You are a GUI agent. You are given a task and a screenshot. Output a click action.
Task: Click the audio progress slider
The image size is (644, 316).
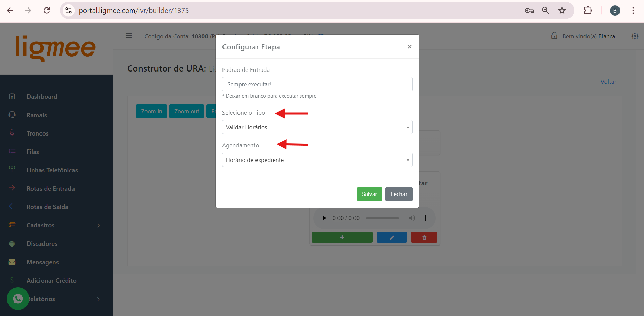coord(382,218)
